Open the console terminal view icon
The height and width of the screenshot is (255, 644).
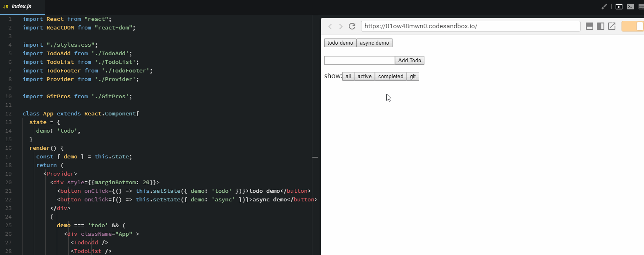click(631, 7)
